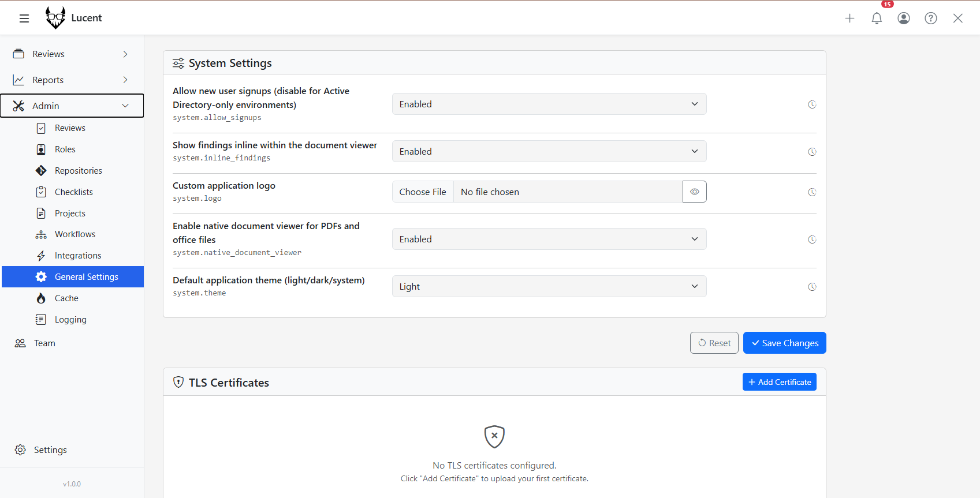
Task: Click the bottom Settings gear icon
Action: 20,450
